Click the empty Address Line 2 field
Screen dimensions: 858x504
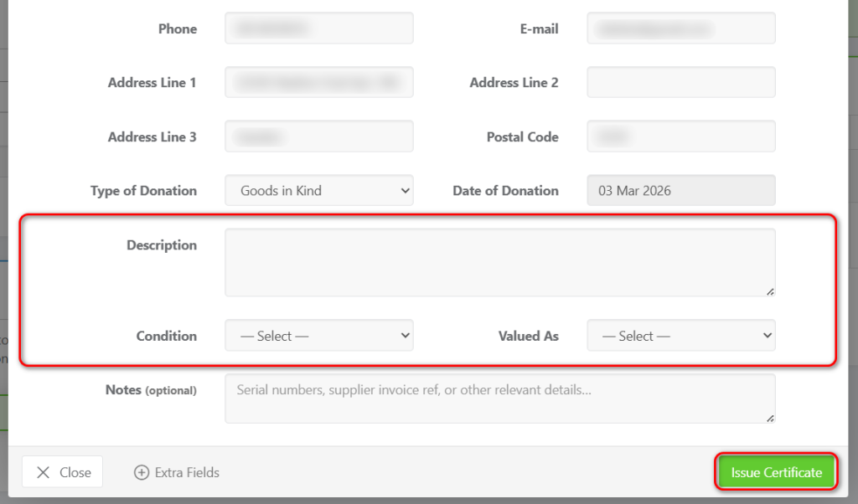point(680,83)
